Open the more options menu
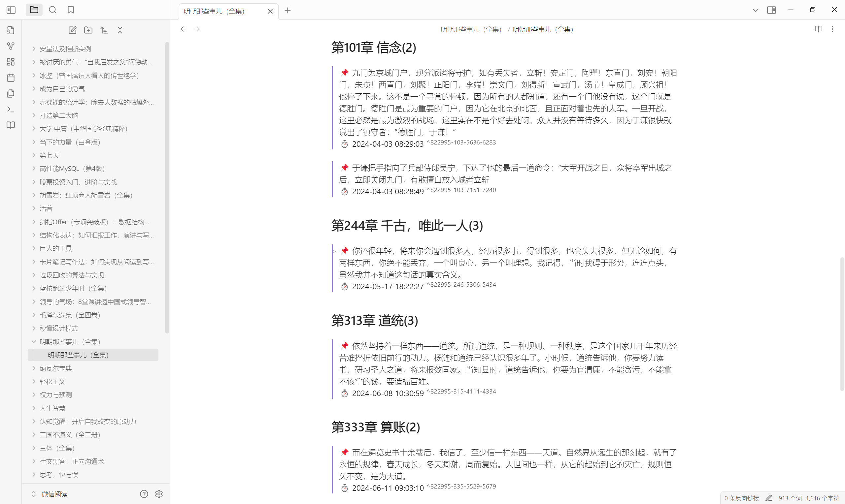845x504 pixels. (x=832, y=29)
